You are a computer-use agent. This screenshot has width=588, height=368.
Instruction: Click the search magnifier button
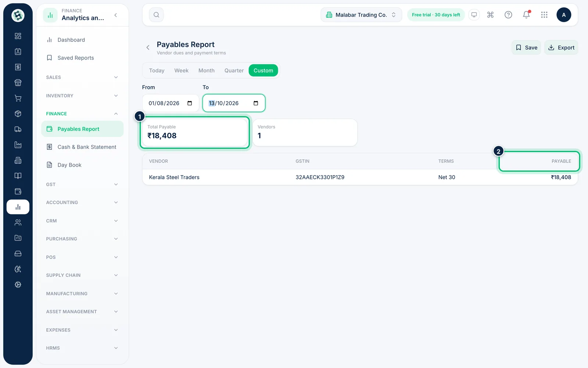pyautogui.click(x=156, y=15)
